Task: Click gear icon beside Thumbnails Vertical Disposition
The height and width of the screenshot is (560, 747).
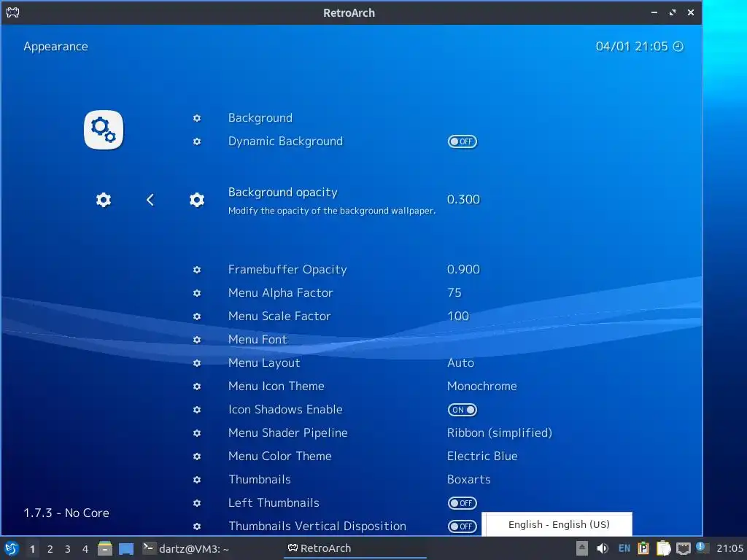Action: click(197, 526)
